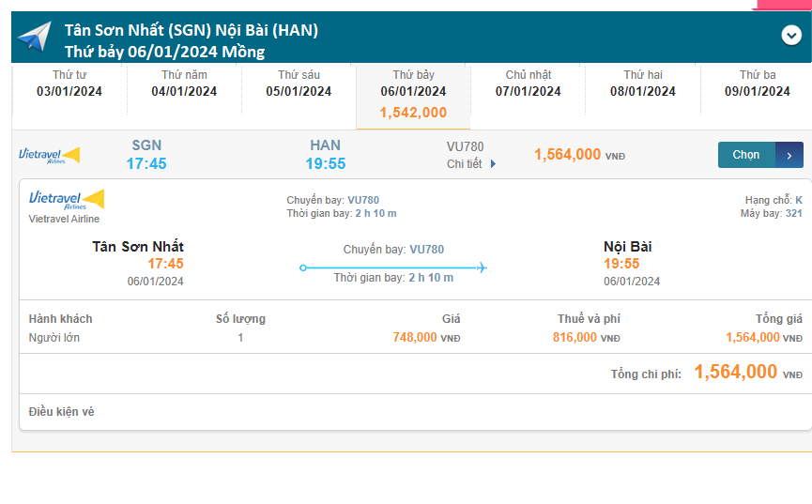Expand Điều kiện vé ticket conditions

point(62,412)
